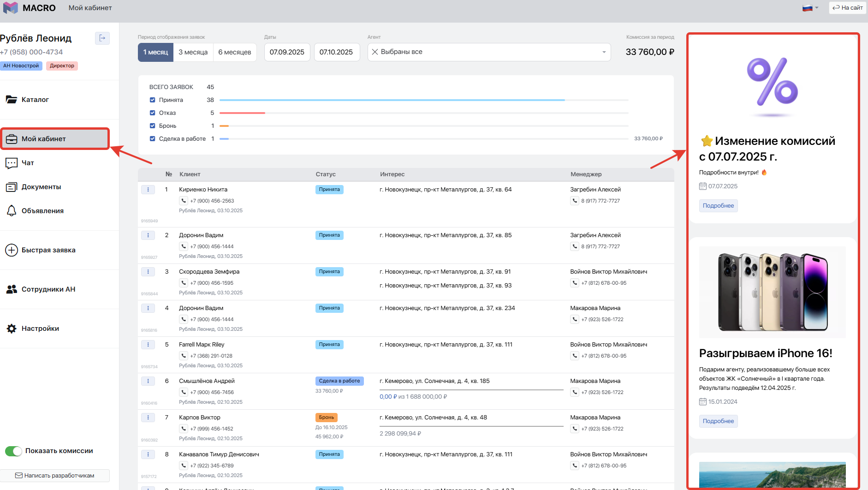The height and width of the screenshot is (490, 868).
Task: Open three-dot menu for row 6
Action: [x=148, y=381]
